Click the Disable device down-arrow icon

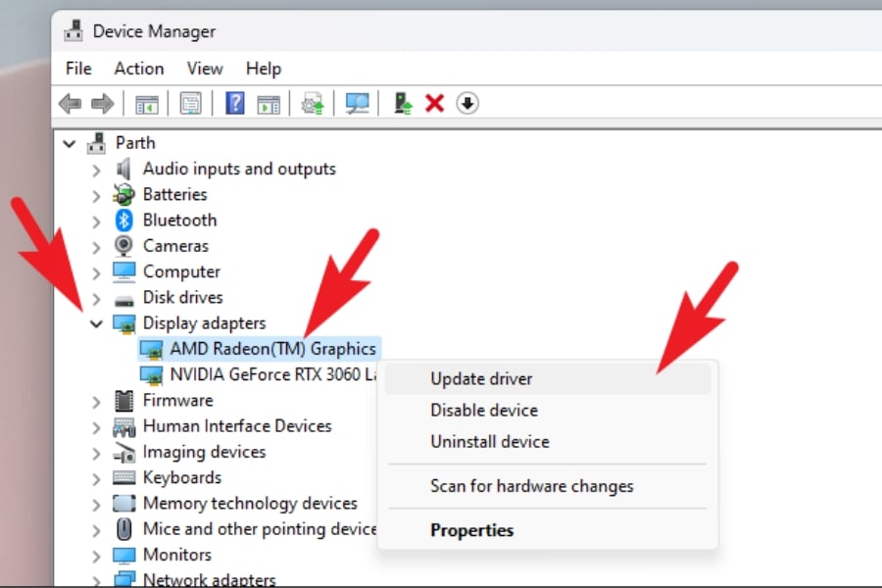(x=467, y=103)
